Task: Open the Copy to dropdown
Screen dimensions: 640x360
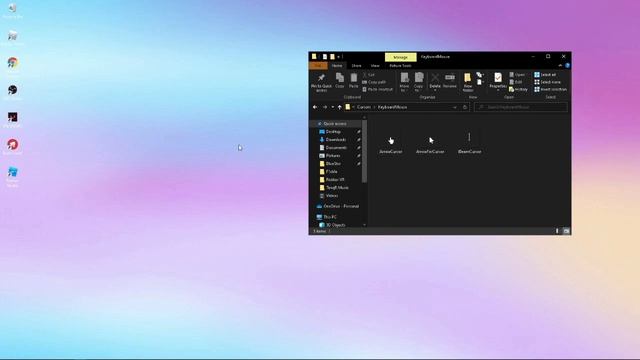Action: 419,82
